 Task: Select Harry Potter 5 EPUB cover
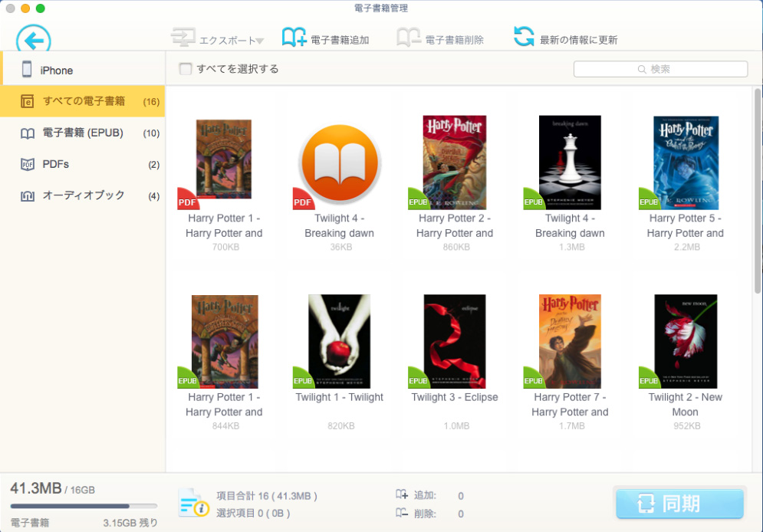pos(686,163)
